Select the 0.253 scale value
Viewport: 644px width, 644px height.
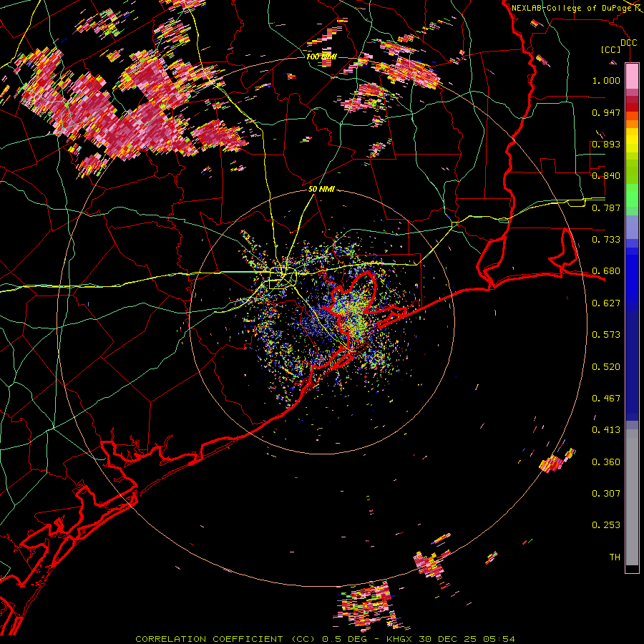click(x=606, y=525)
